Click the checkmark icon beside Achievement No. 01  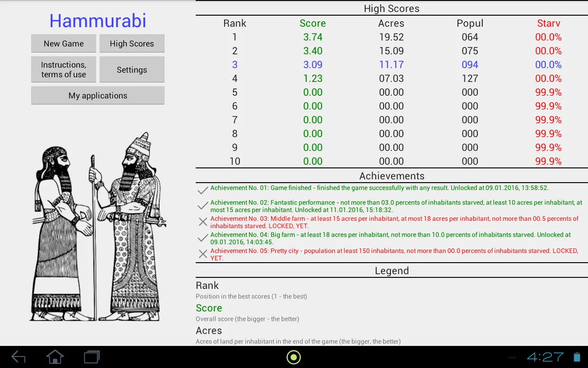(203, 190)
